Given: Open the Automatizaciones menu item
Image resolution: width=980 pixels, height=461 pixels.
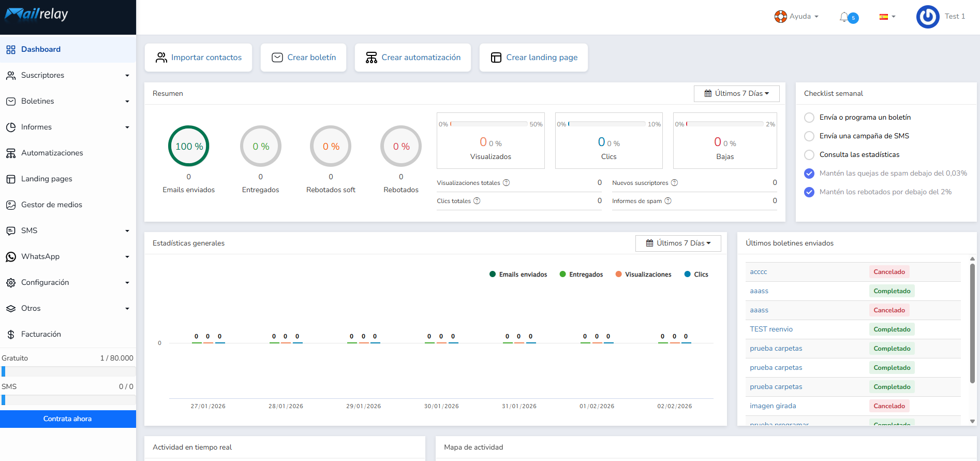Looking at the screenshot, I should point(68,153).
